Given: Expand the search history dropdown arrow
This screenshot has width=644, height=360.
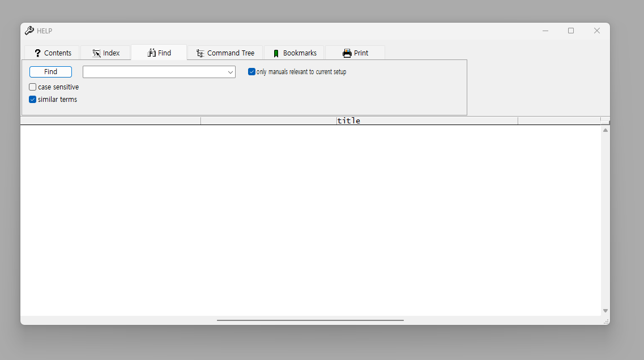Looking at the screenshot, I should point(231,72).
